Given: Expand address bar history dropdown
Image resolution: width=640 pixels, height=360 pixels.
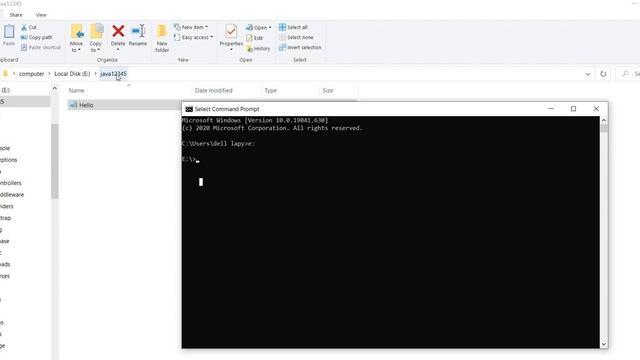Looking at the screenshot, I should pos(588,74).
